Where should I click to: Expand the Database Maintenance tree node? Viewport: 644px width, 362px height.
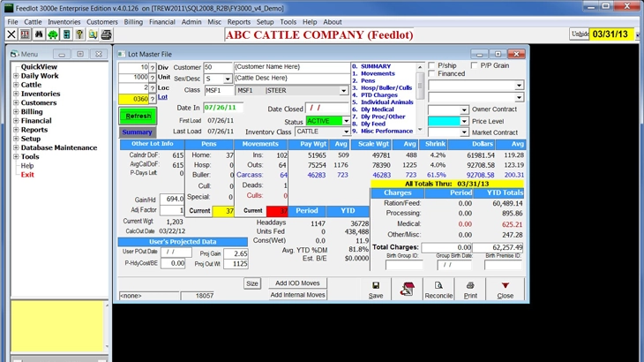coord(16,147)
